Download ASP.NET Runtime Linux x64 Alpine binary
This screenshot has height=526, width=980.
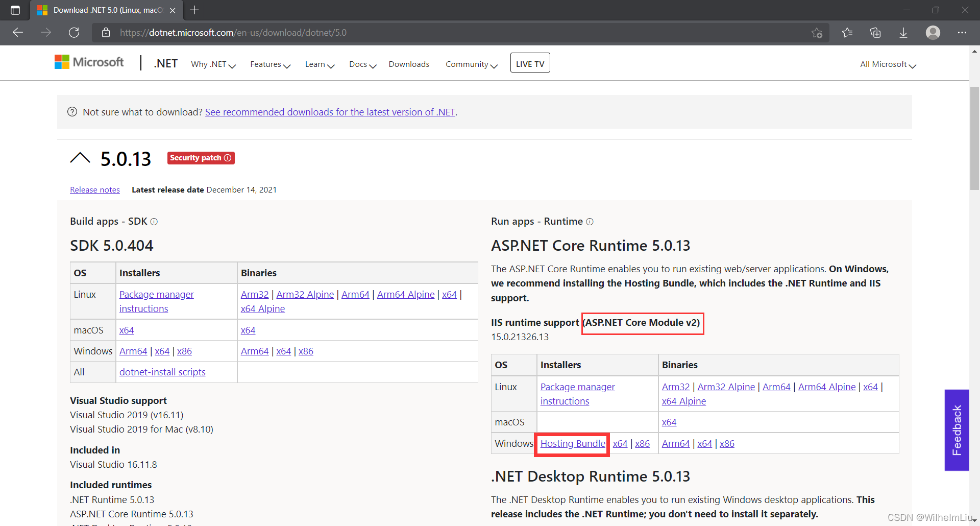pyautogui.click(x=684, y=401)
